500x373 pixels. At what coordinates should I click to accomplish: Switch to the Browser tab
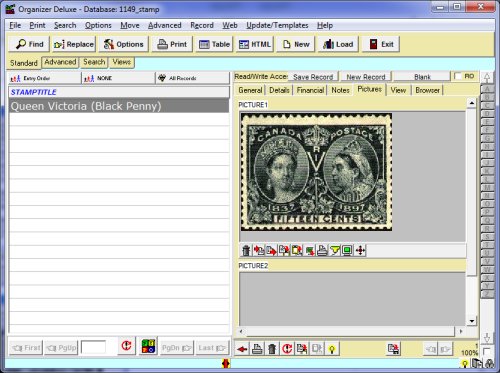[427, 90]
